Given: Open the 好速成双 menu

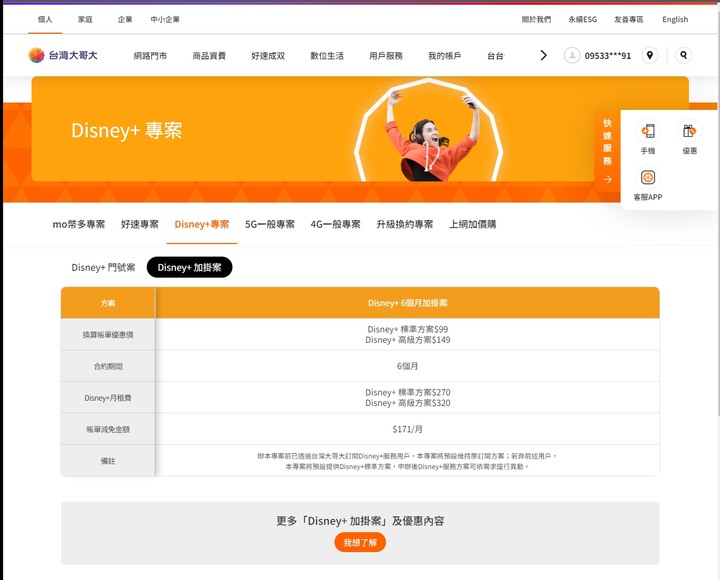Looking at the screenshot, I should point(268,56).
